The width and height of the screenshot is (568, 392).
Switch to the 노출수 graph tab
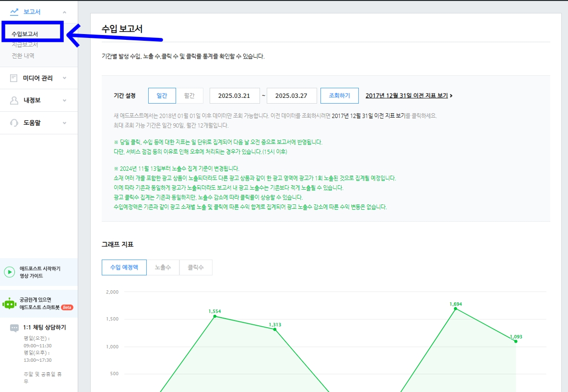[163, 267]
